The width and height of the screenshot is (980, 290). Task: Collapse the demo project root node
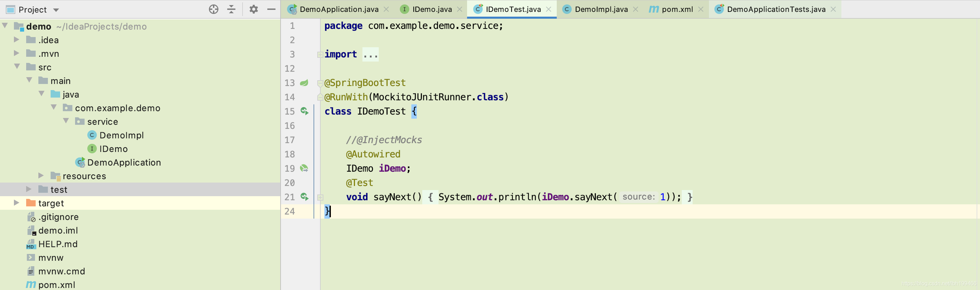[x=5, y=25]
